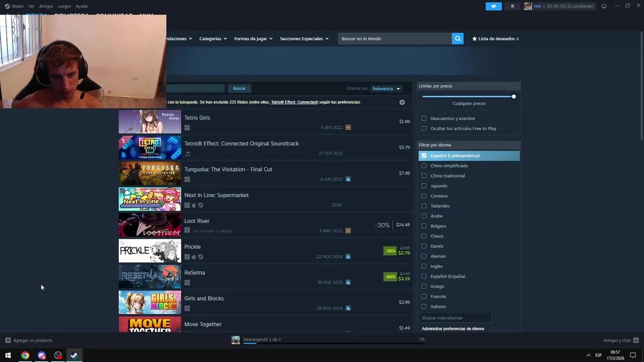644x362 pixels.
Task: Check Español (España) language filter
Action: tap(424, 277)
